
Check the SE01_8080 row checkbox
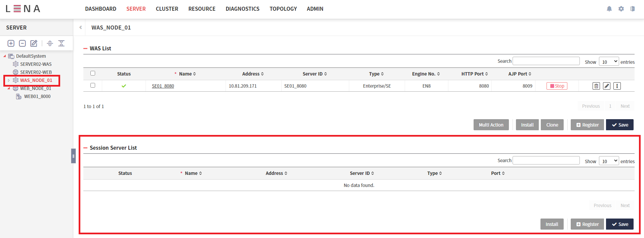tap(93, 85)
